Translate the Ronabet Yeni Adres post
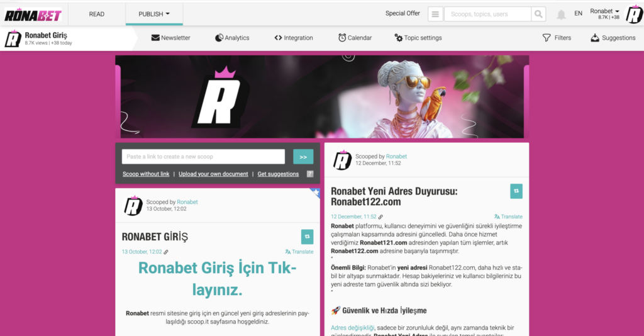The height and width of the screenshot is (336, 644). (x=508, y=216)
